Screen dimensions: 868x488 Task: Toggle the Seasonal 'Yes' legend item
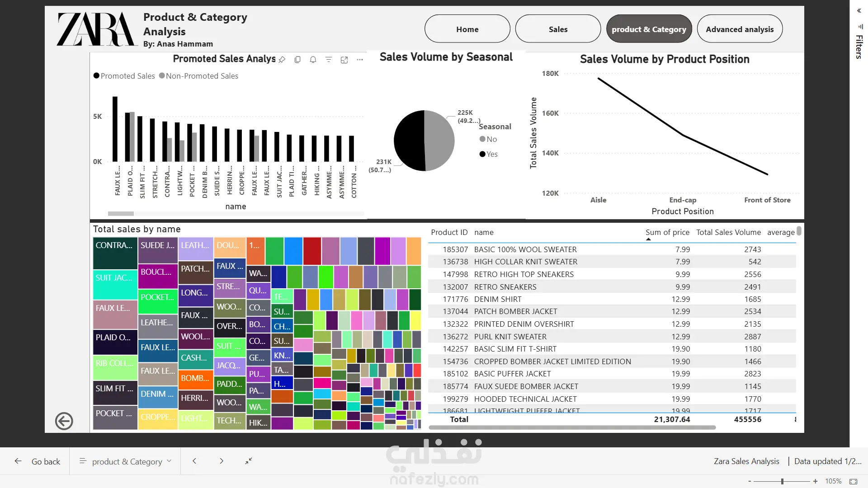[x=489, y=154]
